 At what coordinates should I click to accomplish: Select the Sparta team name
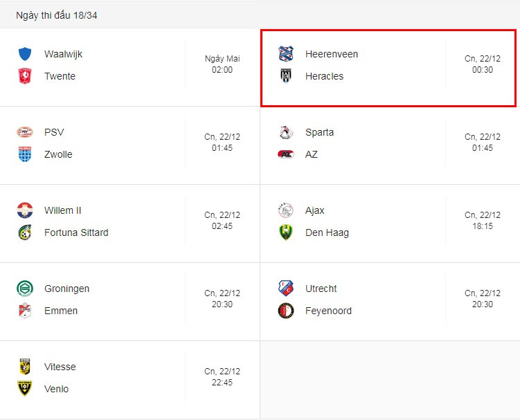(319, 132)
